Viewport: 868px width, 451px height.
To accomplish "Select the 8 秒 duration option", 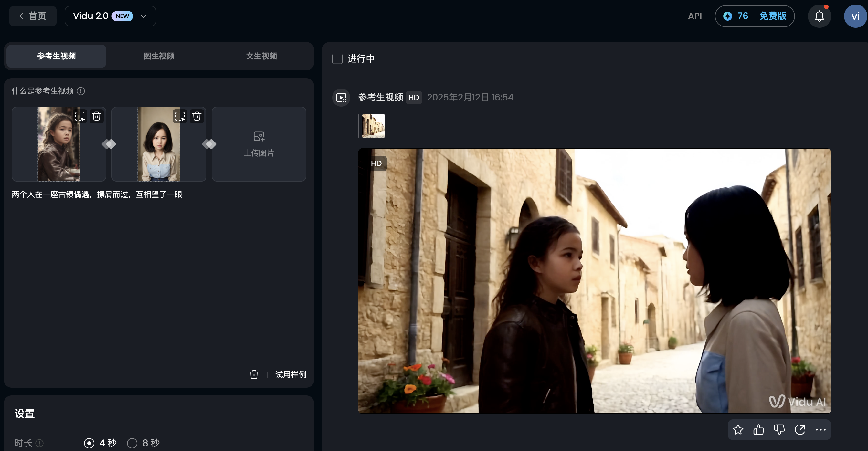I will point(132,443).
